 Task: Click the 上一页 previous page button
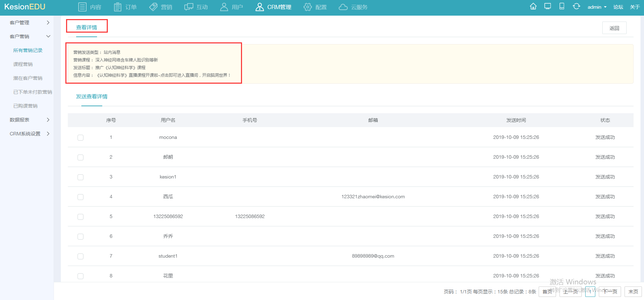coord(571,291)
